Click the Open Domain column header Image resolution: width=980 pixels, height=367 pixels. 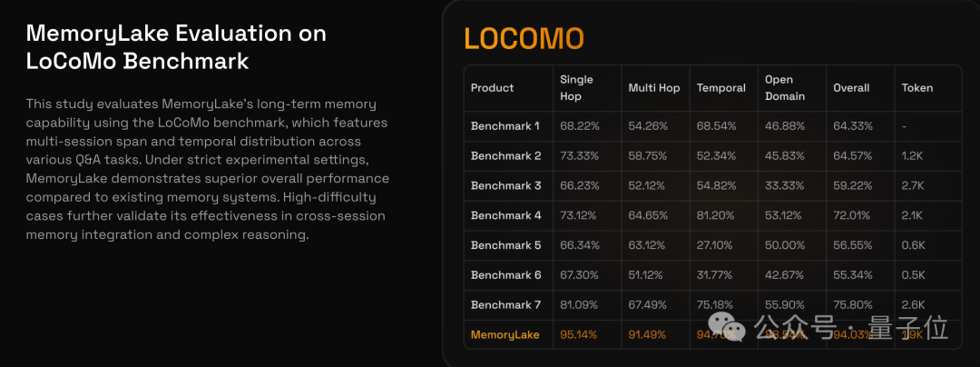coord(785,88)
